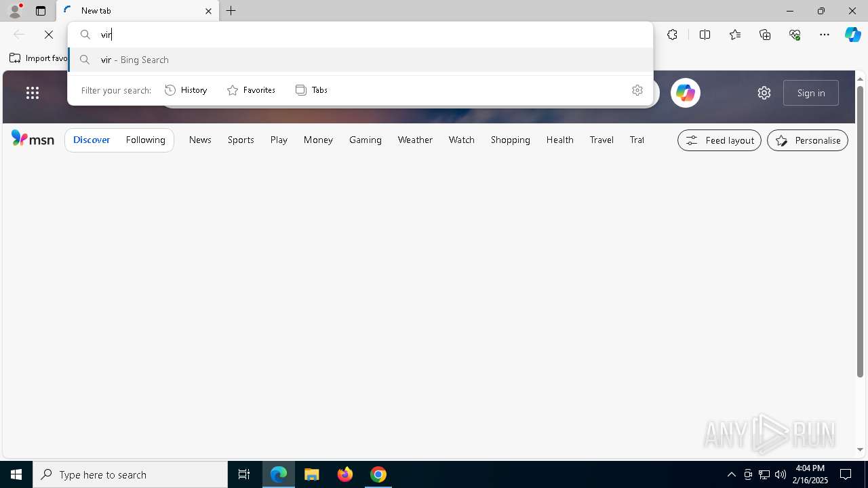Open the network status tray icon
Screen dimensions: 868x488
point(764,474)
